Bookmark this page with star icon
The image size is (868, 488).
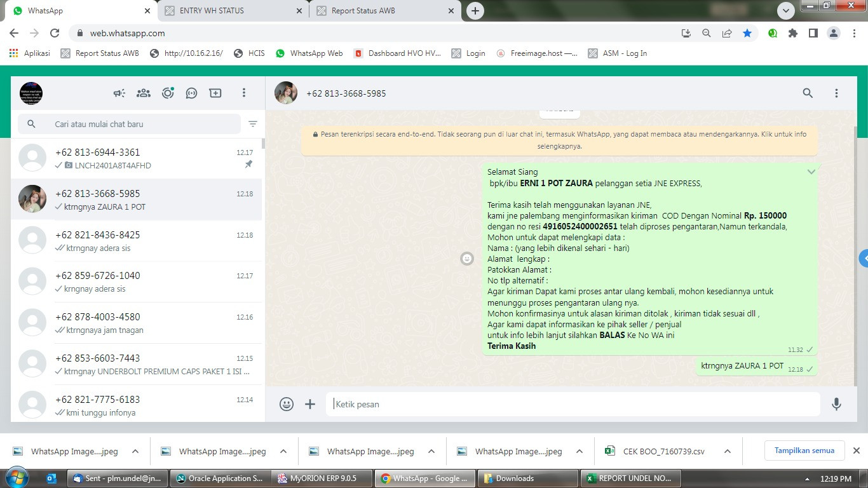click(x=747, y=33)
